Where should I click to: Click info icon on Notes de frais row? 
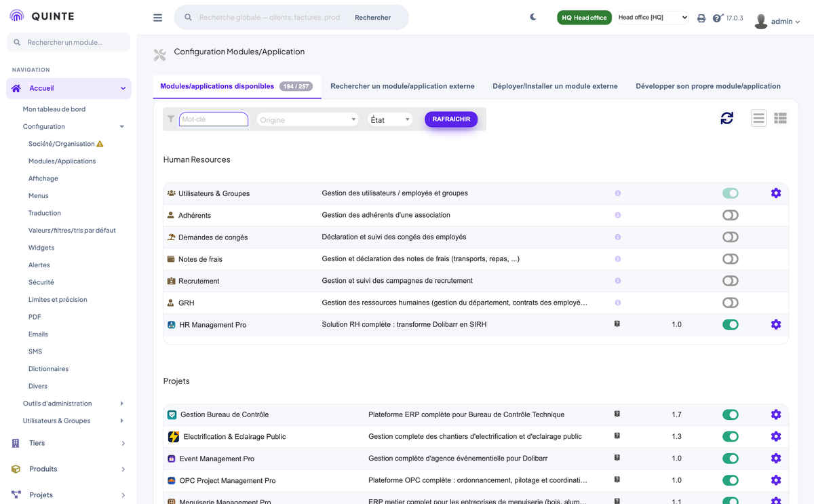[618, 258]
